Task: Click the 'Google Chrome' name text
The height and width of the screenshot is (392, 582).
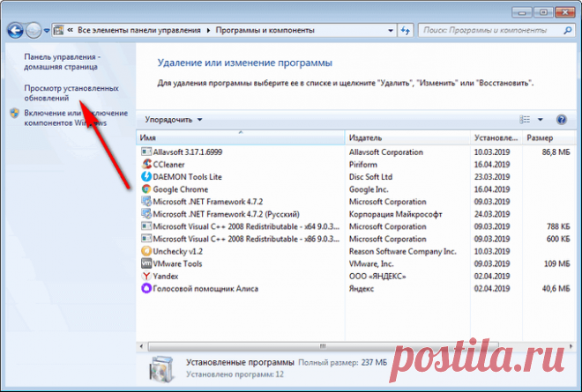Action: coord(181,189)
